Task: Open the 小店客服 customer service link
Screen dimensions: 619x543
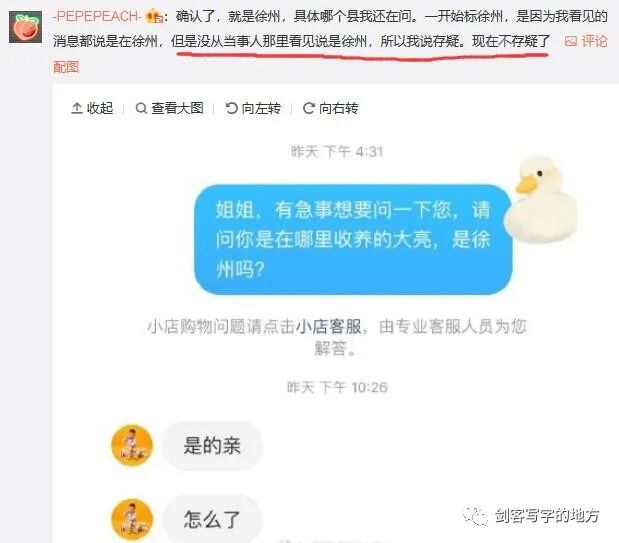Action: coord(328,327)
